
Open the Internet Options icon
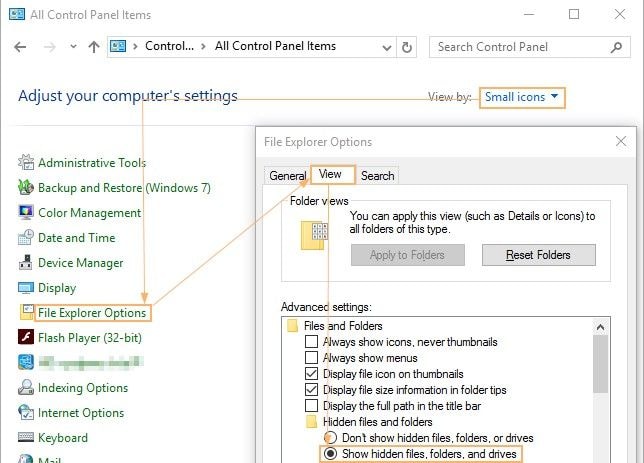(x=26, y=413)
